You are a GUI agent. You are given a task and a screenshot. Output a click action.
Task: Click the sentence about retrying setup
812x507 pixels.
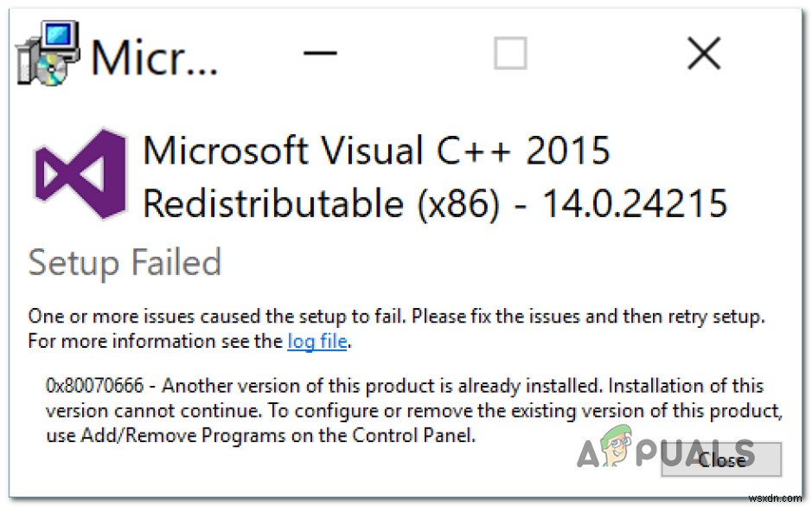(396, 316)
